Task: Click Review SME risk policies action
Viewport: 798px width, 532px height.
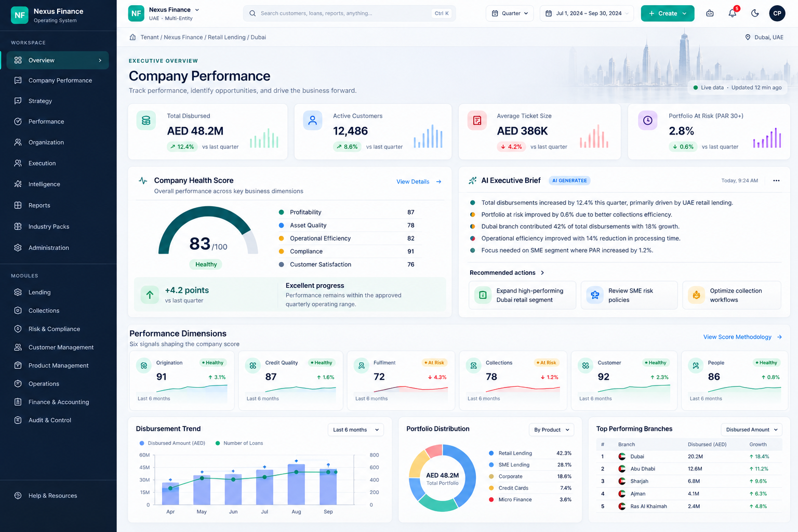Action: [x=629, y=295]
